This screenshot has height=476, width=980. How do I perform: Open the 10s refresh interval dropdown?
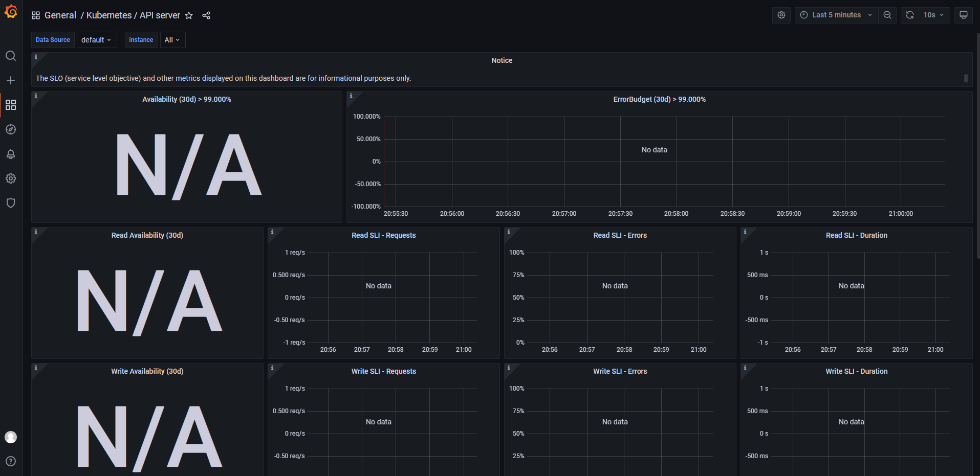(x=934, y=15)
